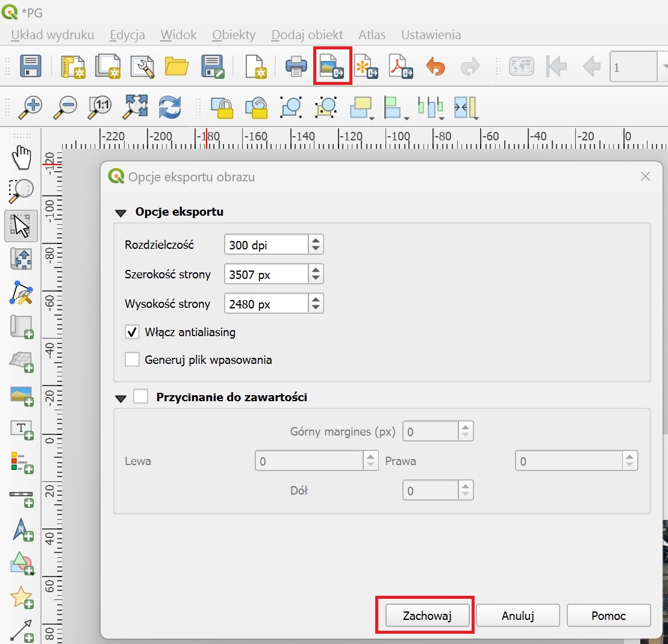Click Save as template icon

pos(213,66)
